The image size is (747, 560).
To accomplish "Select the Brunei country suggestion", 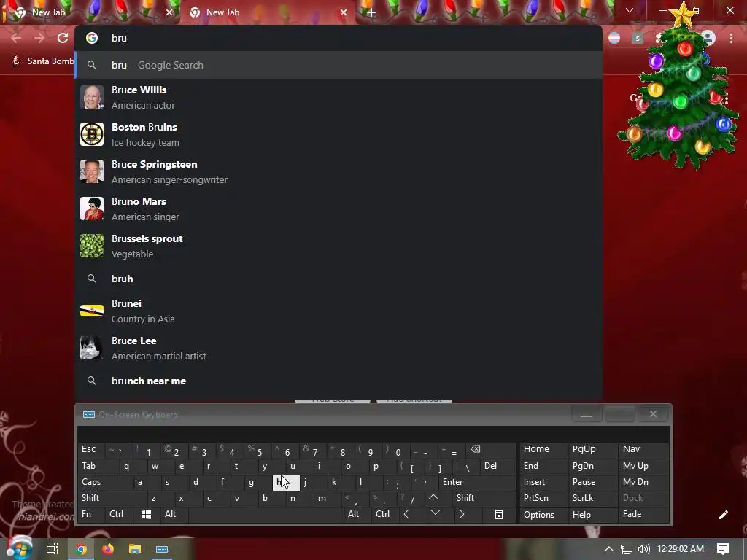I will tap(338, 311).
